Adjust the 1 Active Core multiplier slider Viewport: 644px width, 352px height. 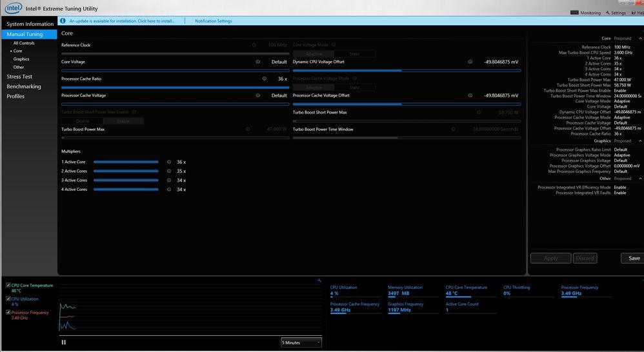point(126,162)
